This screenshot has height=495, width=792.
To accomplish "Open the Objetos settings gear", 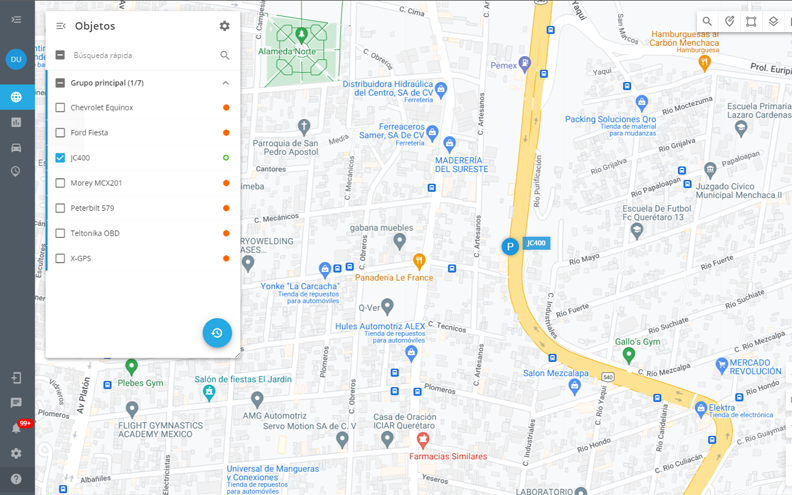I will click(x=225, y=26).
